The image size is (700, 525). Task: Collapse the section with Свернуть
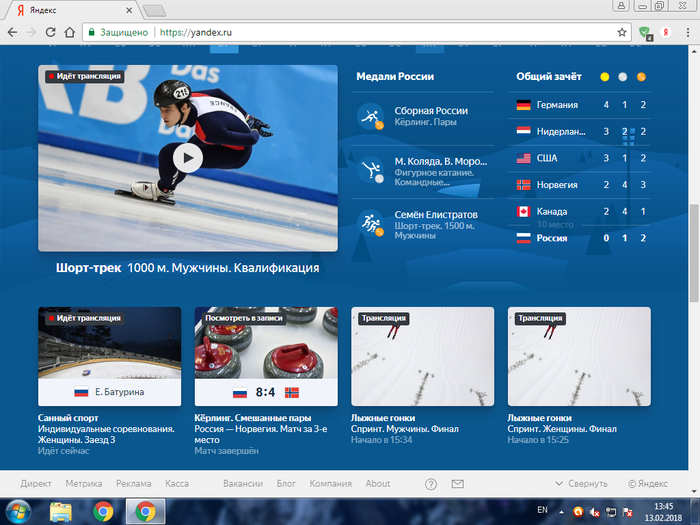click(x=581, y=483)
